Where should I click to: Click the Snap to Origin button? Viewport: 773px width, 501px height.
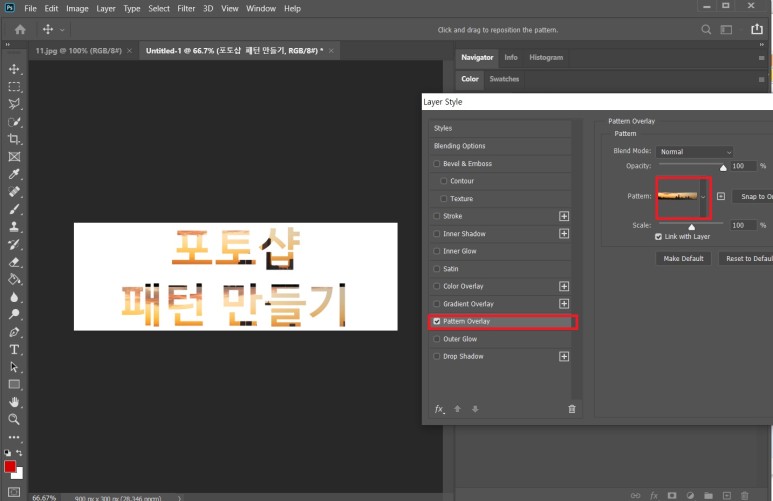[753, 196]
